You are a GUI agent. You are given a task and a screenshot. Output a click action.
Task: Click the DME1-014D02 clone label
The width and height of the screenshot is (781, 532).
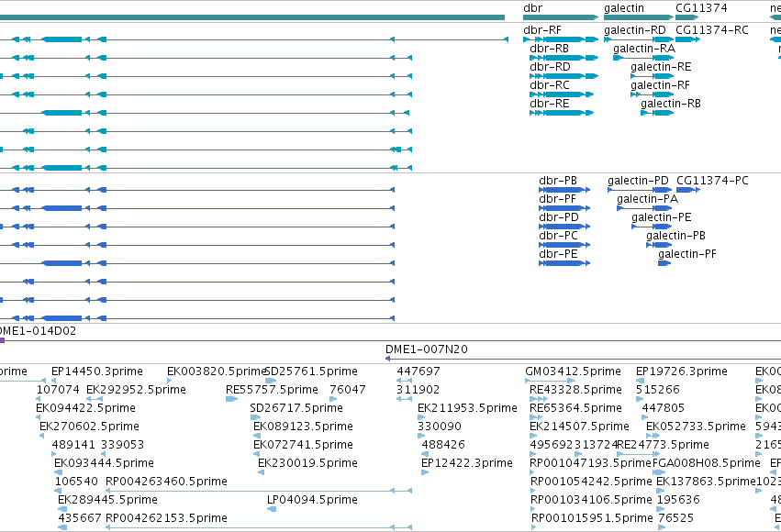38,331
